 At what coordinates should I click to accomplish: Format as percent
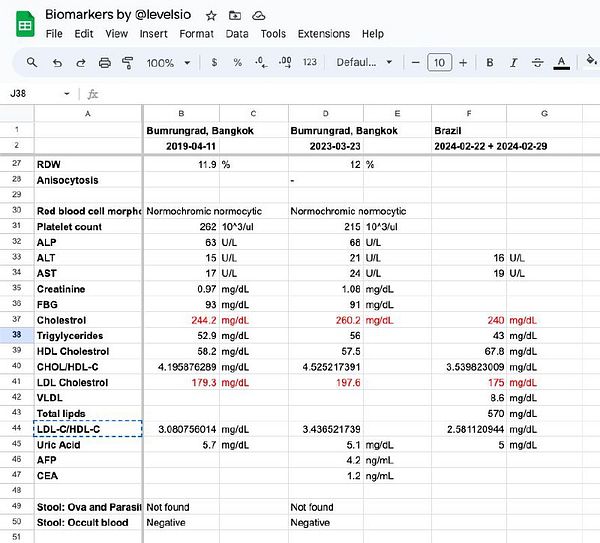tap(238, 62)
